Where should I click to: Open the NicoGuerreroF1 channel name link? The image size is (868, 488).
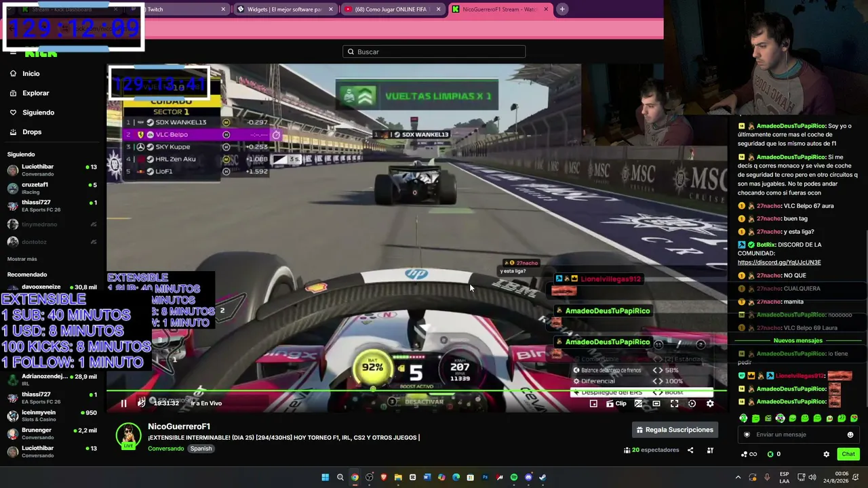179,426
